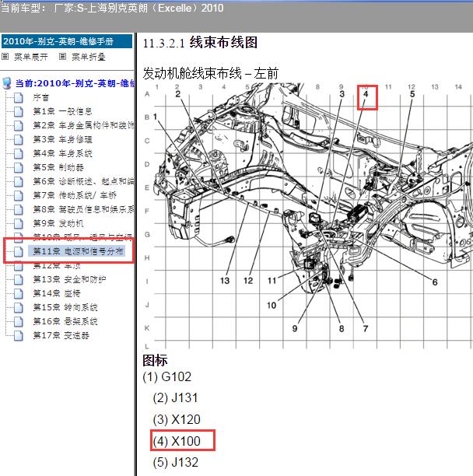Click the 菜单折叠 collapse-menu button
The height and width of the screenshot is (476, 473).
[x=89, y=57]
